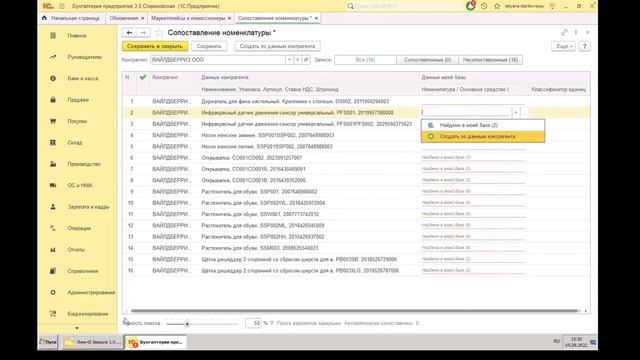This screenshot has width=640, height=360.
Task: Copy the form link with the link icon
Action: tap(564, 32)
